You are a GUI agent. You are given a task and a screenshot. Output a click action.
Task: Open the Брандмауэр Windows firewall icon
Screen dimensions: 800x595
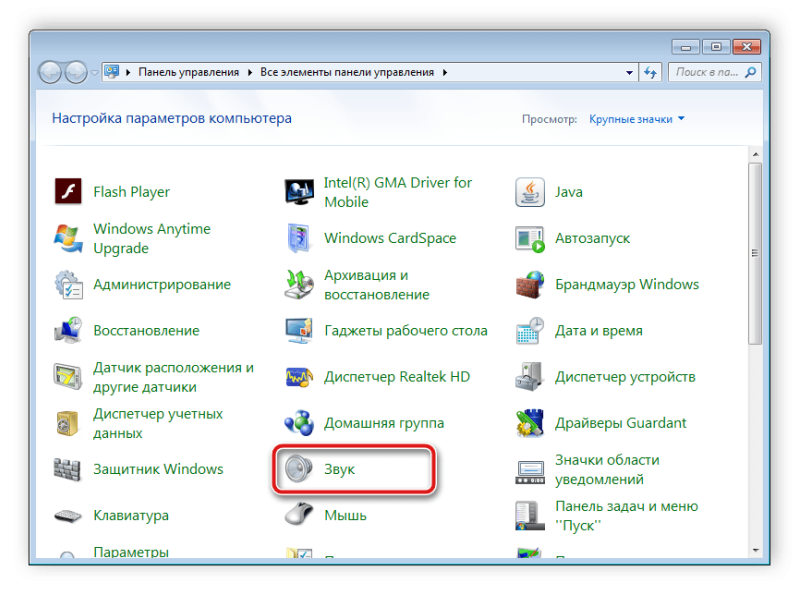530,285
